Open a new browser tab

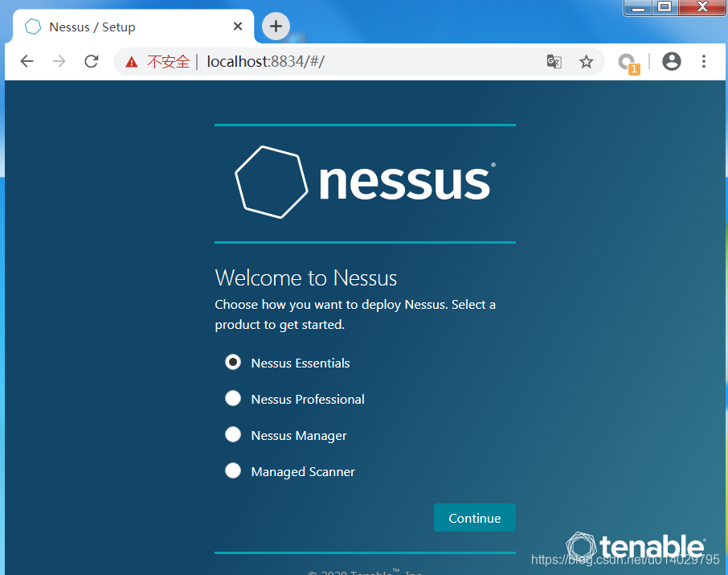click(276, 26)
